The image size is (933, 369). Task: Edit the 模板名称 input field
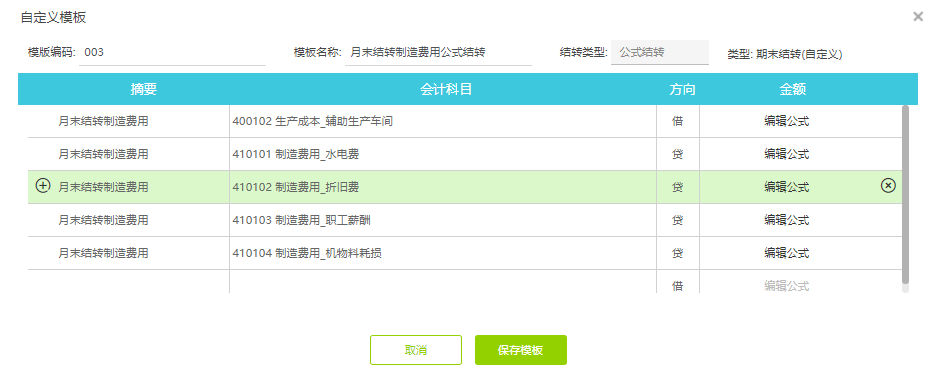click(439, 52)
